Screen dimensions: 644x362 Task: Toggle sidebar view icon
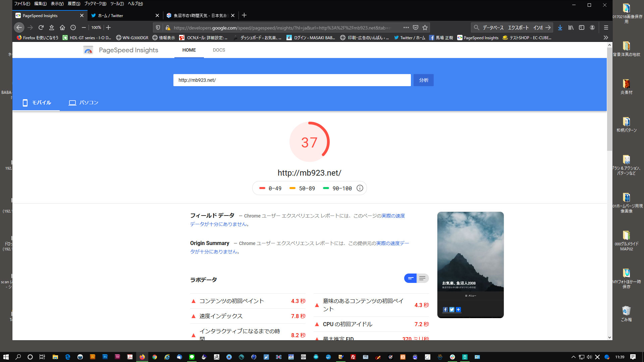pos(582,27)
